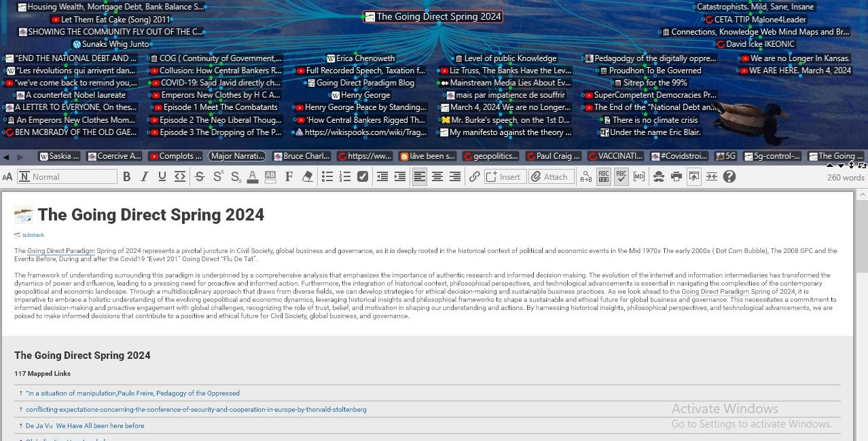This screenshot has width=868, height=441.
Task: Select the active thought 'The Going Direct Spring 2024' in plex
Action: click(433, 17)
